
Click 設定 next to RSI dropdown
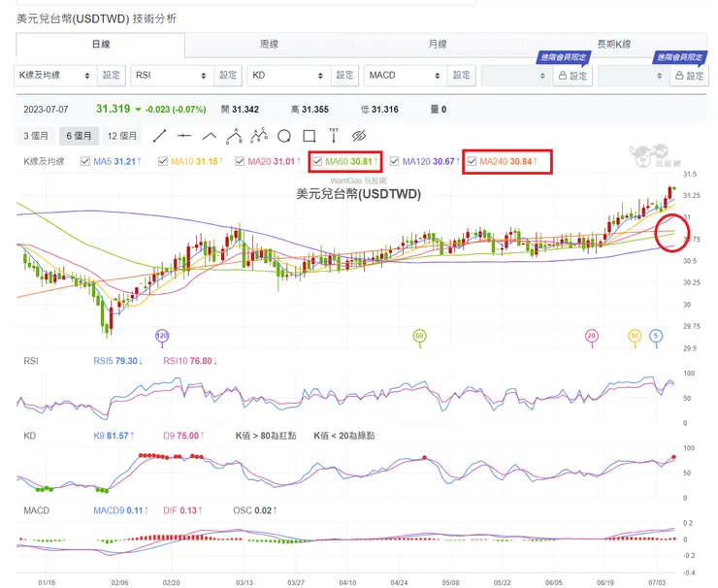(x=228, y=75)
